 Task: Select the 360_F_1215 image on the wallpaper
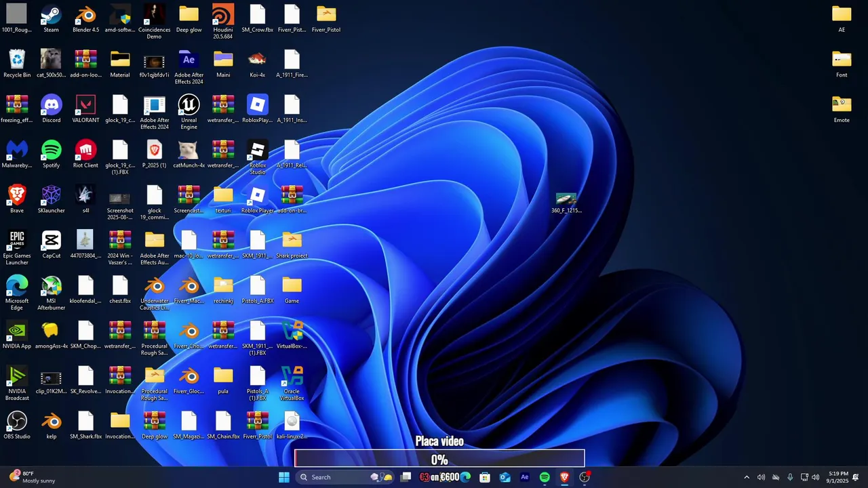point(566,203)
